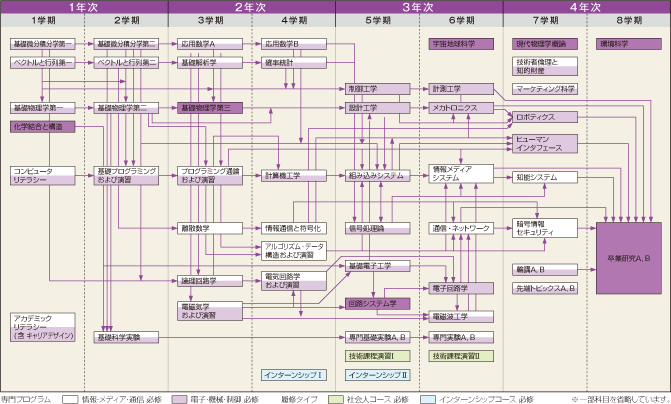Click the 回路システム学 course box
Screen dimensions: 671x404
pos(377,304)
